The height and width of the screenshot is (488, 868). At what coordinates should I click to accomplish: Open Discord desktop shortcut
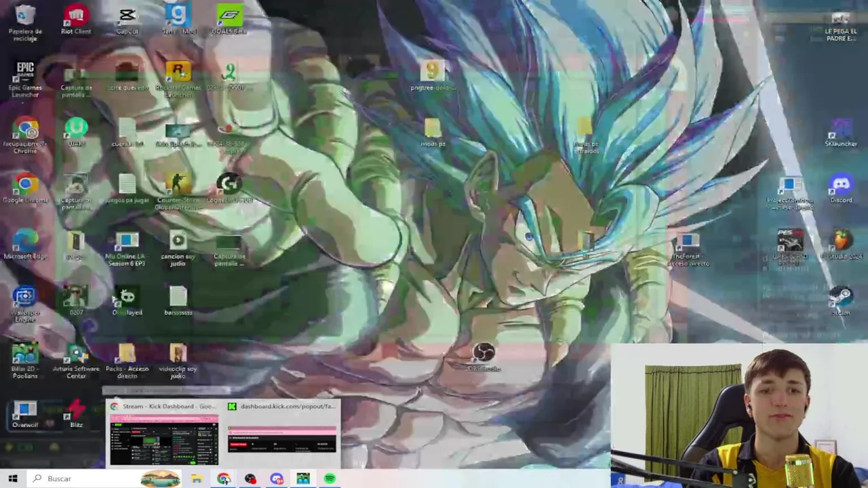click(x=841, y=189)
